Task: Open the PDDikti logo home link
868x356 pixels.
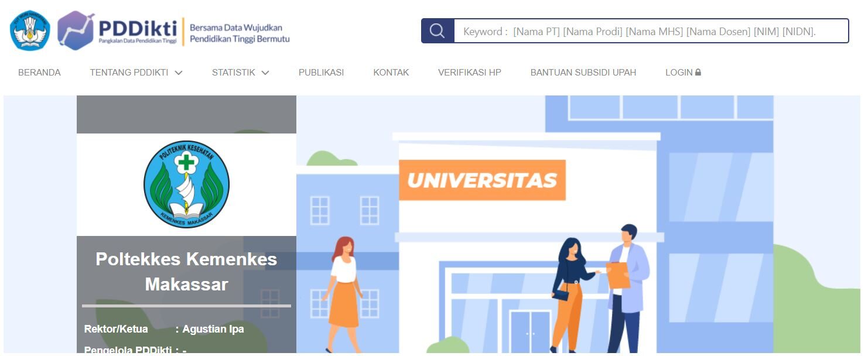Action: coord(117,30)
